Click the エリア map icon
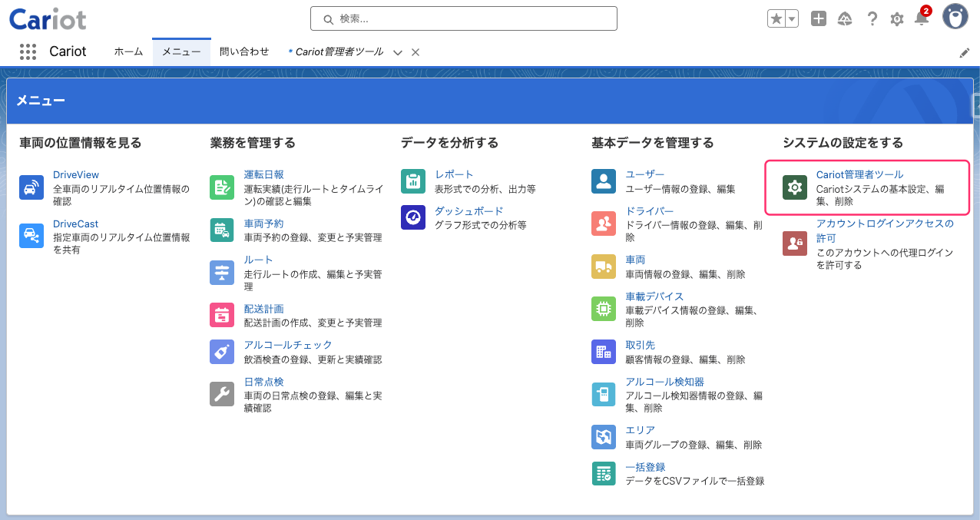 pos(604,437)
